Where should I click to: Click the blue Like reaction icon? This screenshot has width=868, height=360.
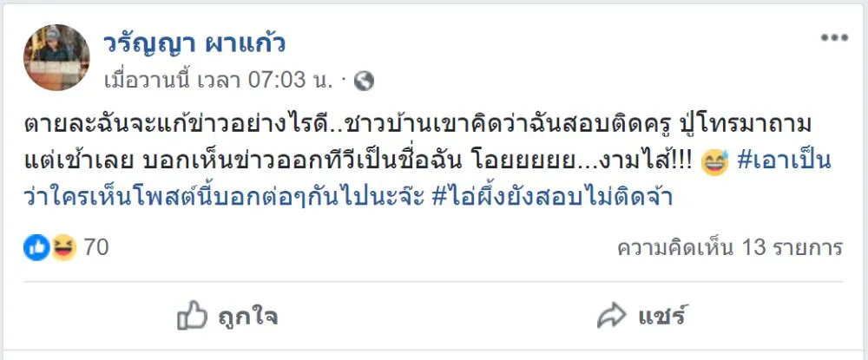(36, 248)
